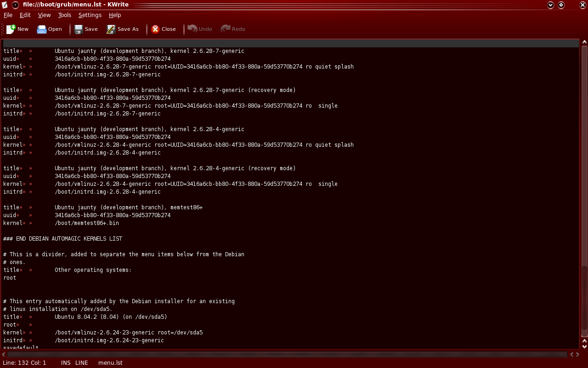588x368 pixels.
Task: Click the '# linux installation on /dev/sda5.' comment
Action: click(58, 309)
